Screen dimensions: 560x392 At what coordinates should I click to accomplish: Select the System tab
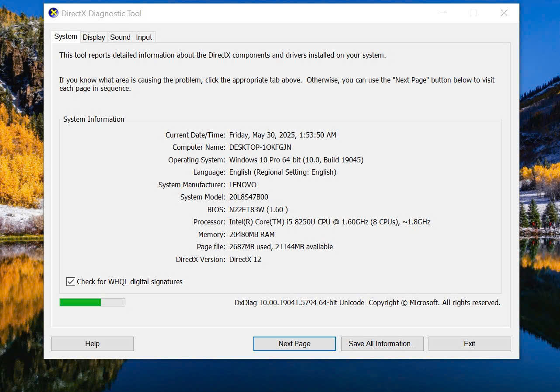[x=66, y=37]
